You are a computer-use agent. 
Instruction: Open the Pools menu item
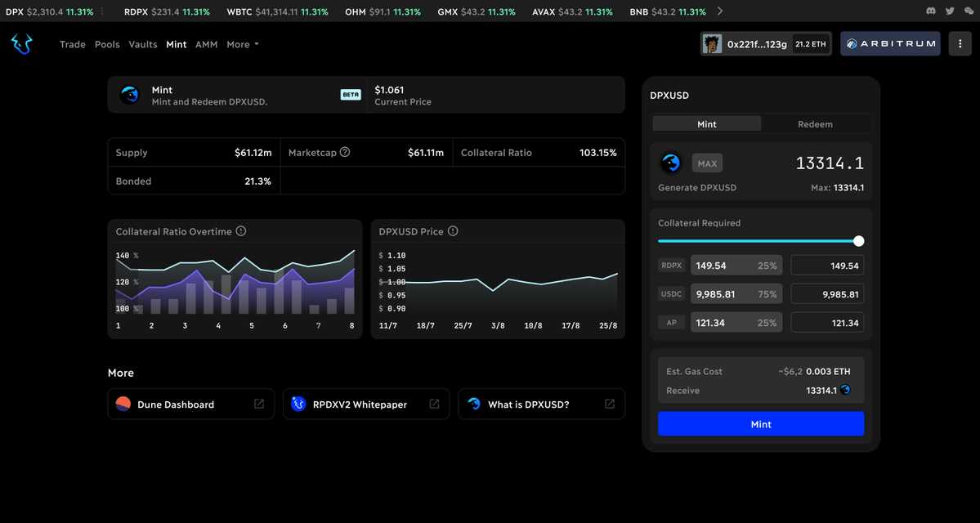pos(107,44)
